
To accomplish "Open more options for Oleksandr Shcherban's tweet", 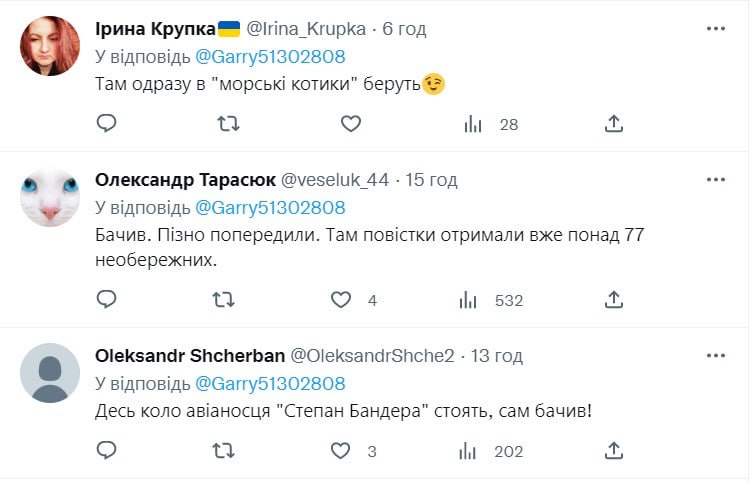I will [715, 356].
